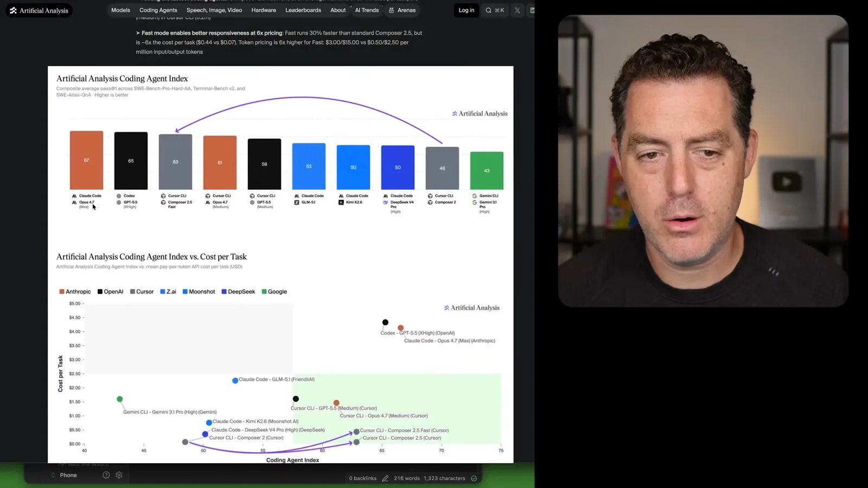Click the Claude Code GLM-5.1 scatter point
The image size is (868, 488).
pos(235,381)
